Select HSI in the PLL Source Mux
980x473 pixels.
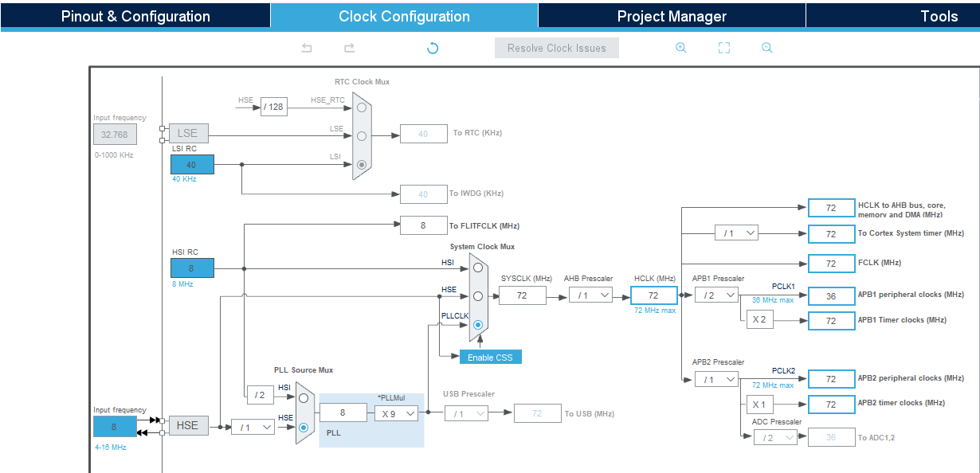pyautogui.click(x=304, y=398)
